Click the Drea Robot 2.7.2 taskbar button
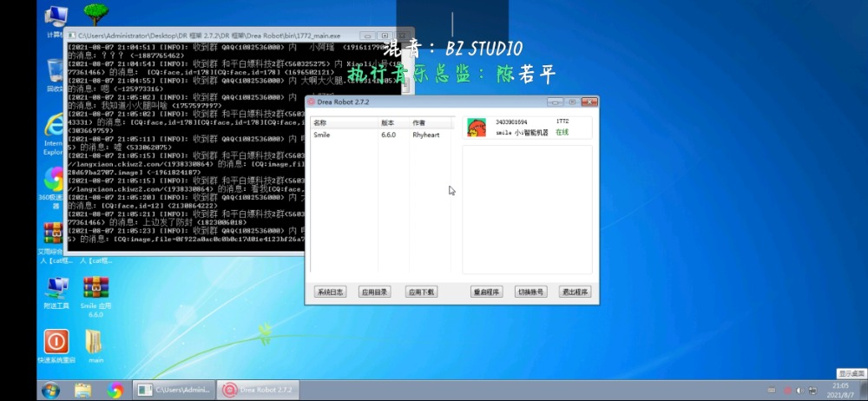 (260, 390)
